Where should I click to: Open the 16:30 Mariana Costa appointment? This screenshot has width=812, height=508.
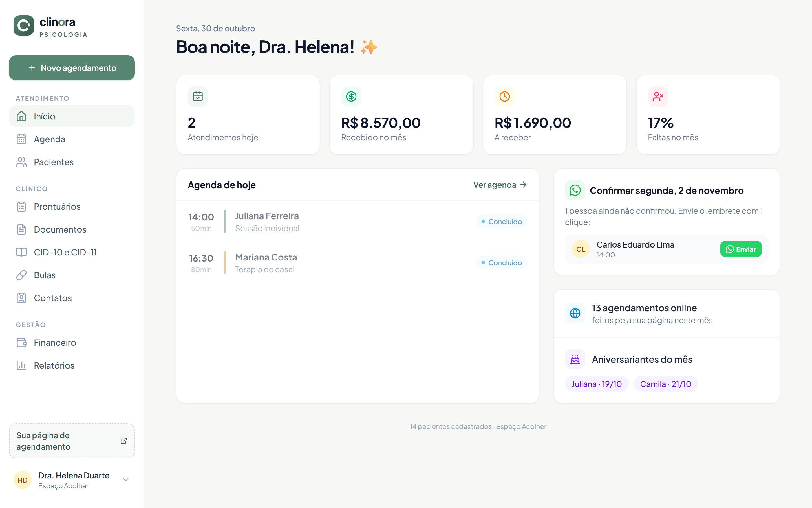(x=358, y=263)
